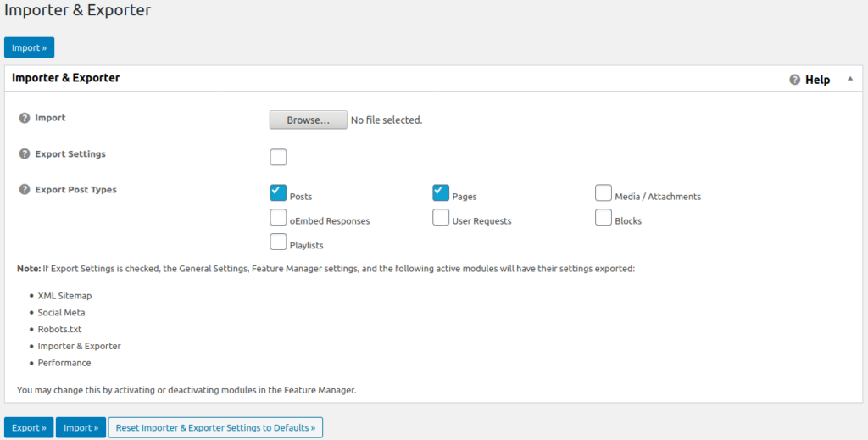Click the question mark beside Export Settings
This screenshot has height=440, width=868.
(x=25, y=154)
